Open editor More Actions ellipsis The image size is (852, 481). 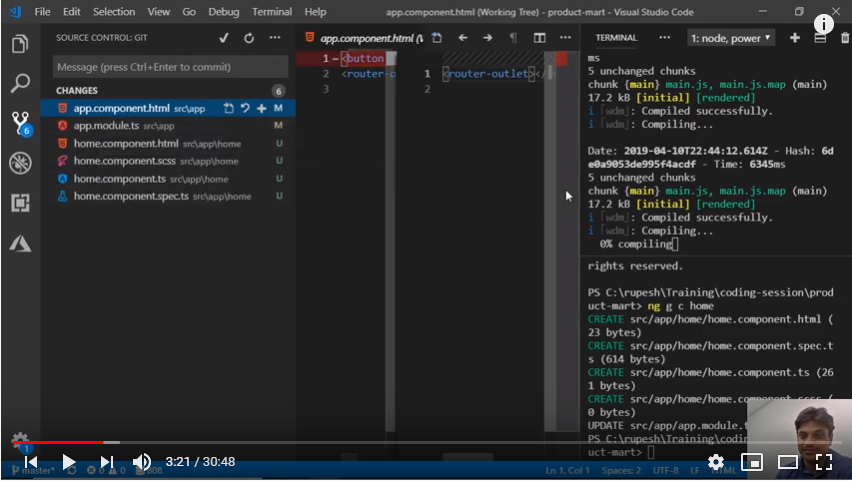pos(565,38)
